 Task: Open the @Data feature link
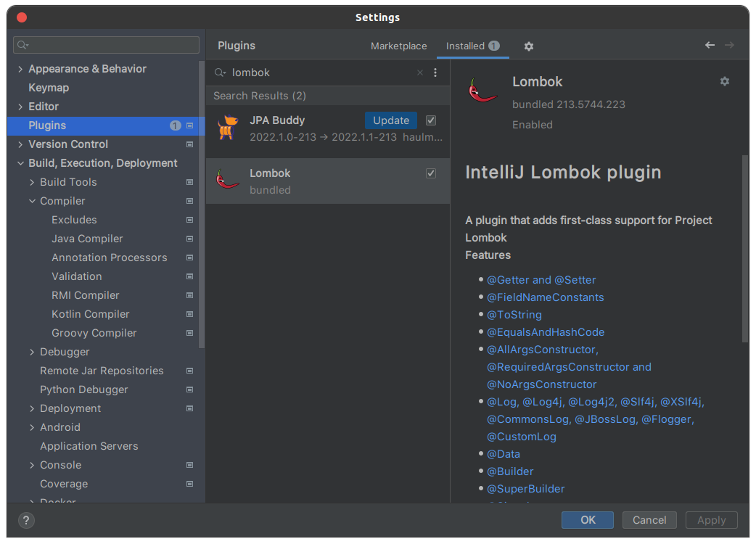point(504,454)
